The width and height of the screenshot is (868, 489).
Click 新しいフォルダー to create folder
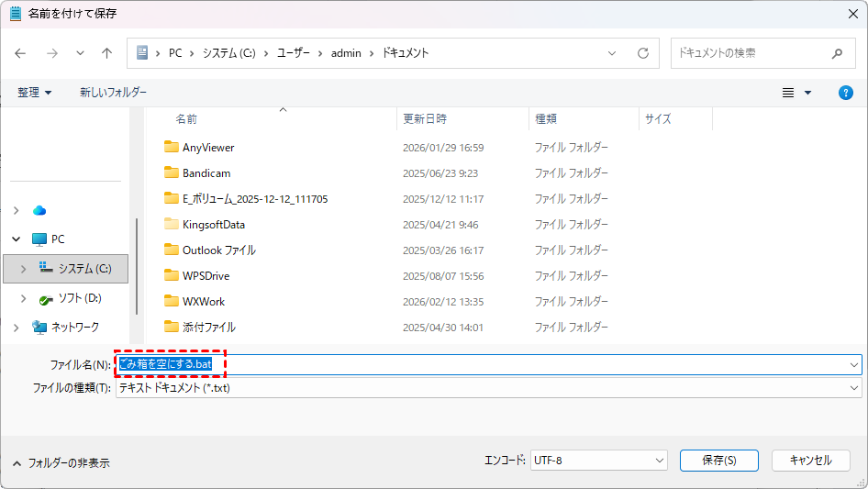pos(113,93)
